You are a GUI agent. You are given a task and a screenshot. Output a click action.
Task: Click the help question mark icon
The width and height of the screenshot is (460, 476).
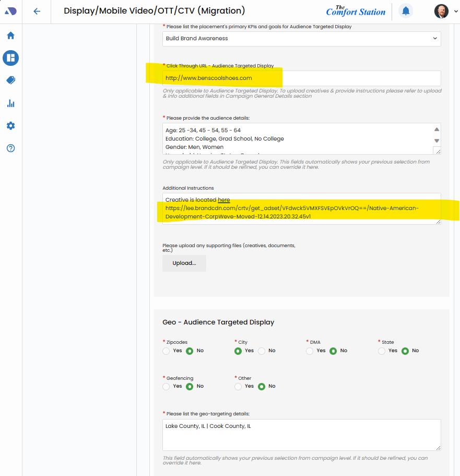click(10, 148)
